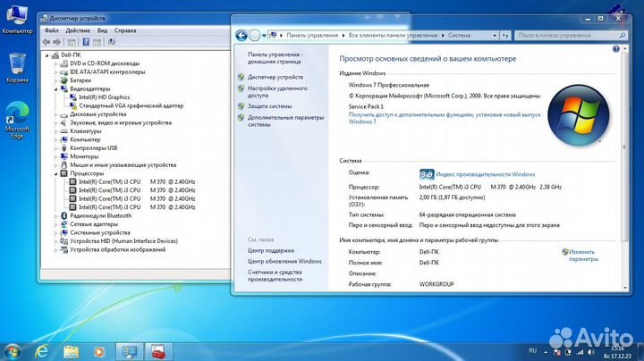Collapse the Dell-ПК root node

click(47, 55)
